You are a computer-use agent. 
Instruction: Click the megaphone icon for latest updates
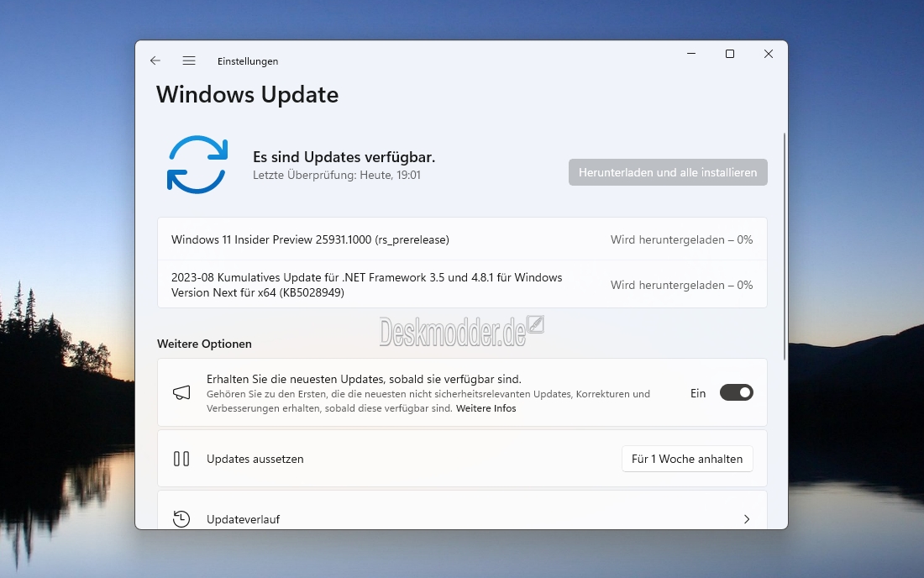pos(181,393)
